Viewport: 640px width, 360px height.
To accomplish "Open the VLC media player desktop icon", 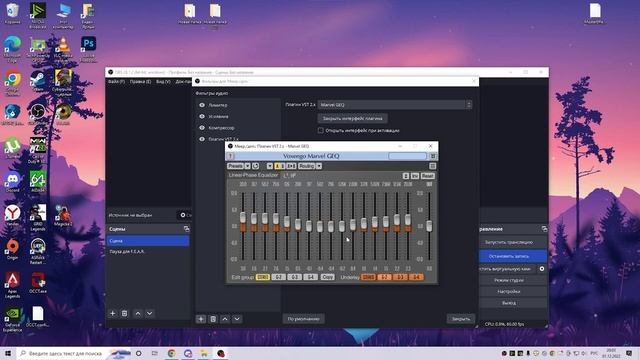I will [x=63, y=48].
